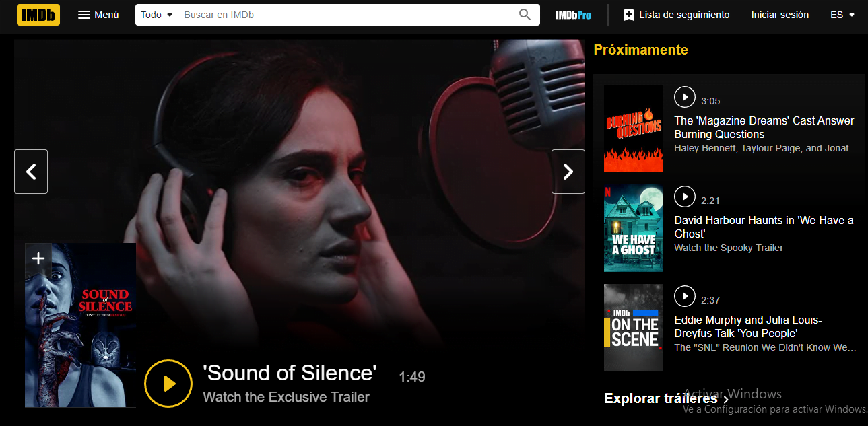Screen dimensions: 868x426
Task: Click the Lista de seguimiento bookmark icon
Action: point(629,14)
